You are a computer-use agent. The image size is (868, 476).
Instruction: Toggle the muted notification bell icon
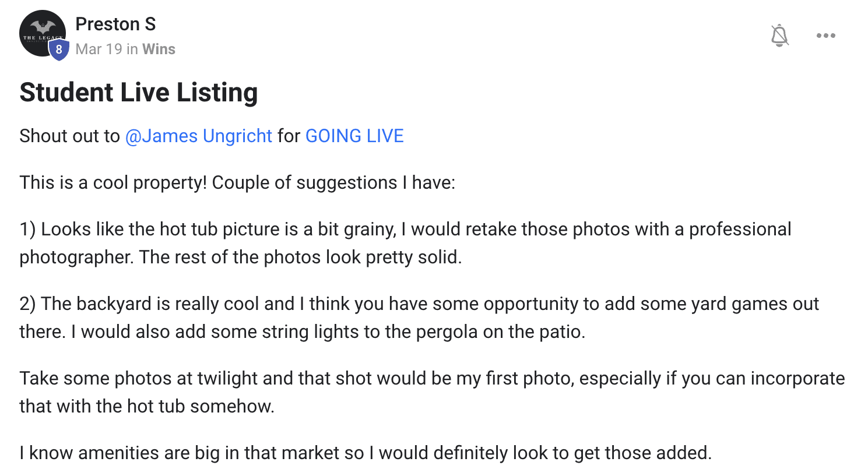coord(779,36)
